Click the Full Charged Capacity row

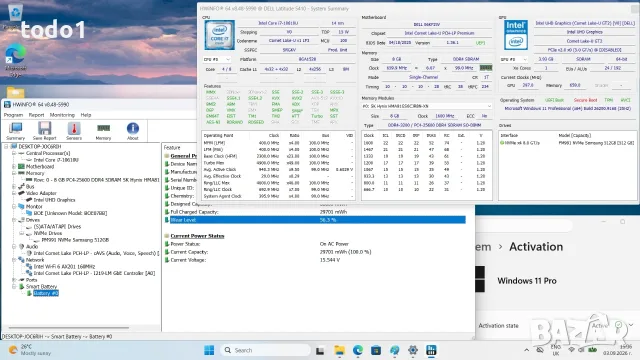click(x=315, y=212)
